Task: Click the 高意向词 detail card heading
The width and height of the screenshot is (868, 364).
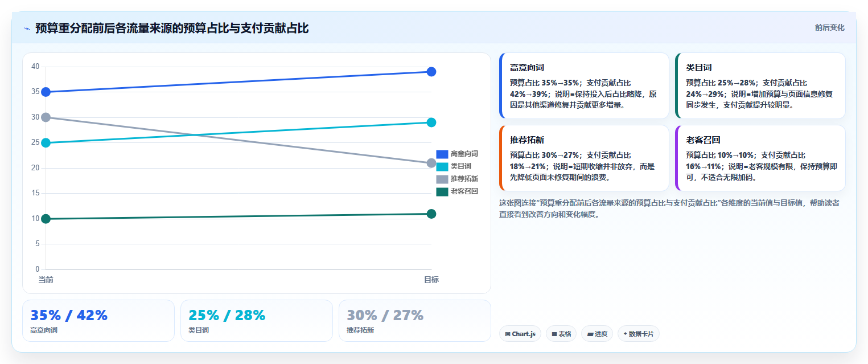Action: (527, 68)
